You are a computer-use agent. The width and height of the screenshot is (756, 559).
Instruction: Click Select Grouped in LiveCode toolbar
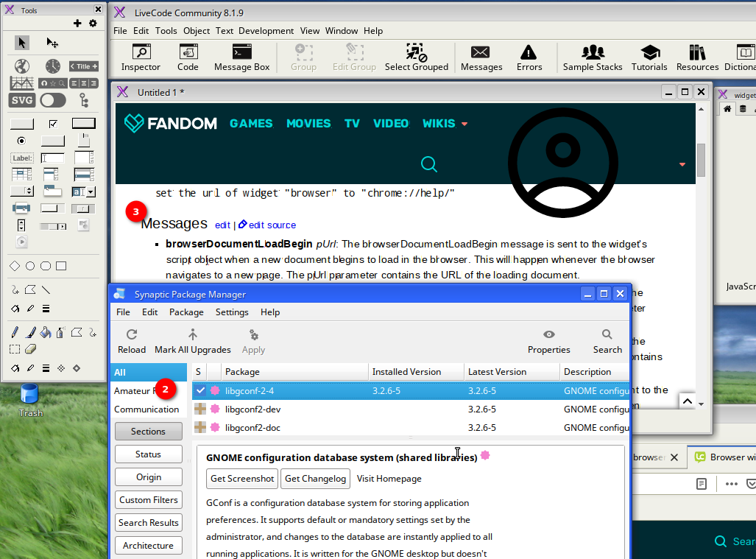tap(417, 57)
